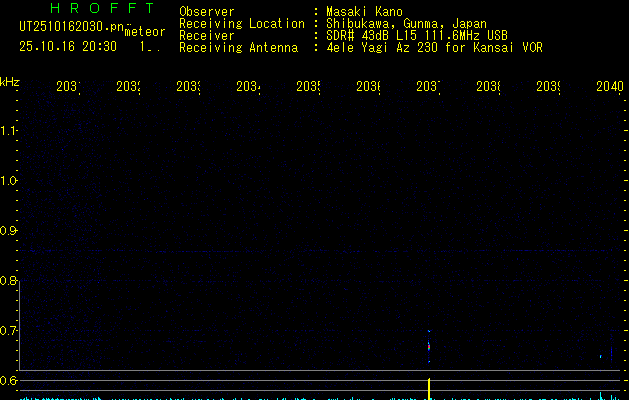Click the 25.10.16 20:30 date stamp
This screenshot has width=629, height=400.
tap(67, 46)
